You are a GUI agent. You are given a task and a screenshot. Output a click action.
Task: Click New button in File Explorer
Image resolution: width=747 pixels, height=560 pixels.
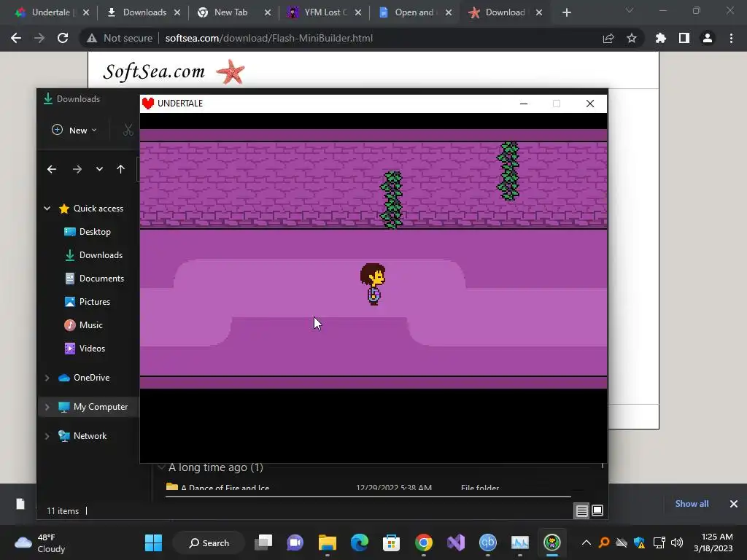(x=74, y=130)
